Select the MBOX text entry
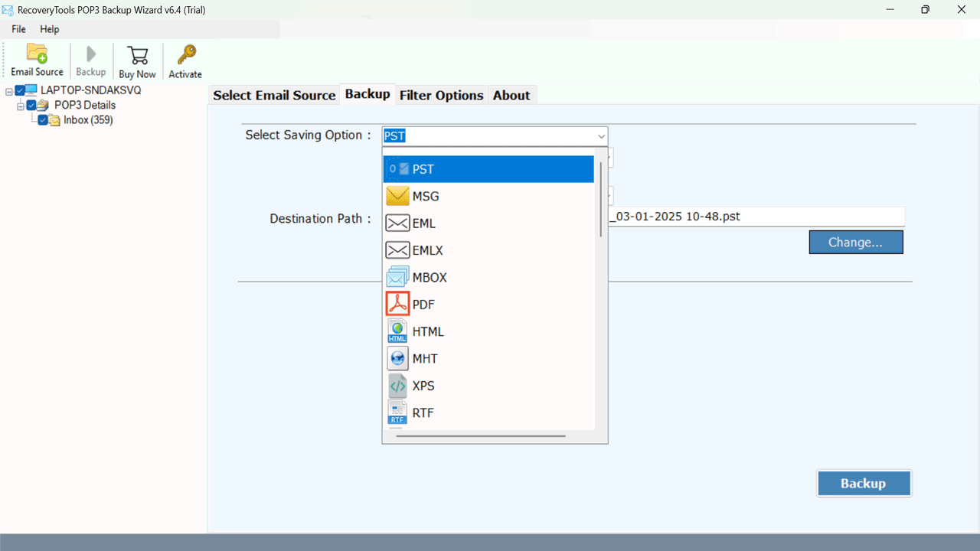This screenshot has width=980, height=551. 430,278
